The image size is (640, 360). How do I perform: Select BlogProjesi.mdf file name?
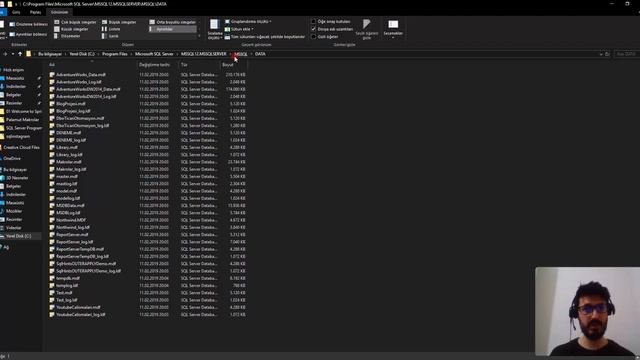pos(71,104)
